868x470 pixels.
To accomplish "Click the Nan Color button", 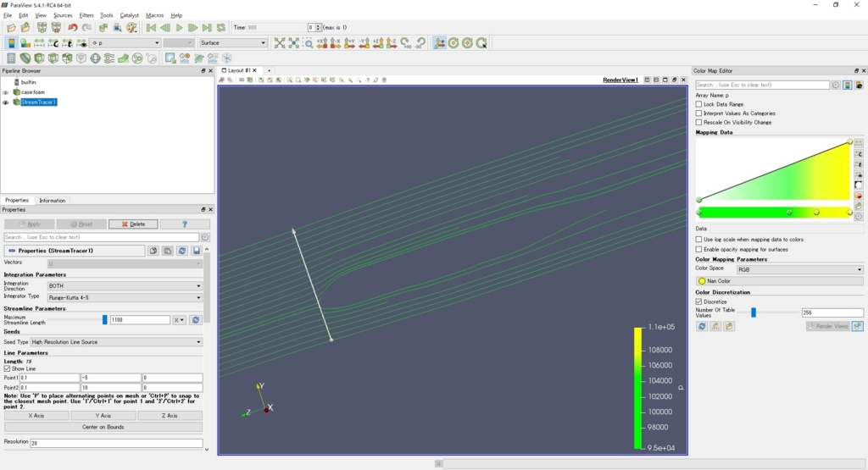I will [780, 281].
